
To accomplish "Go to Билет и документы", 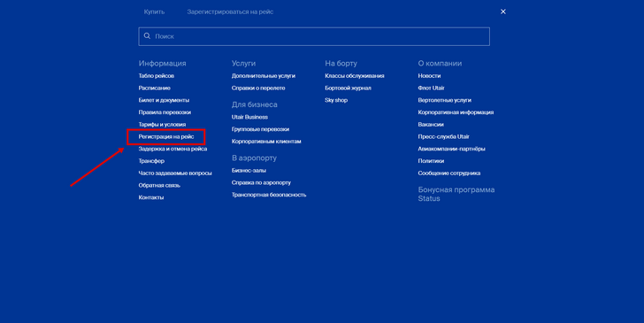I will [164, 100].
